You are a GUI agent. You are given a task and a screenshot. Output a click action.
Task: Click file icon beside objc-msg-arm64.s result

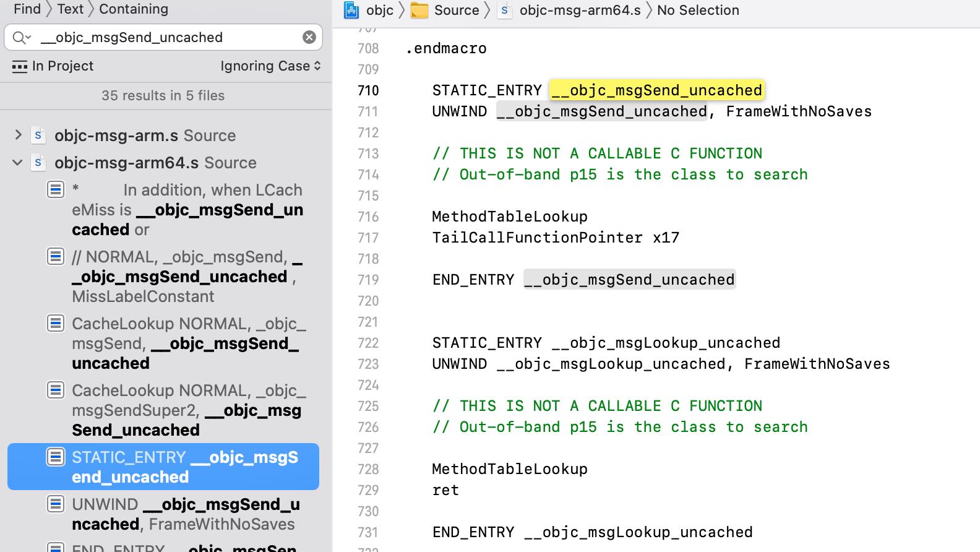tap(38, 163)
